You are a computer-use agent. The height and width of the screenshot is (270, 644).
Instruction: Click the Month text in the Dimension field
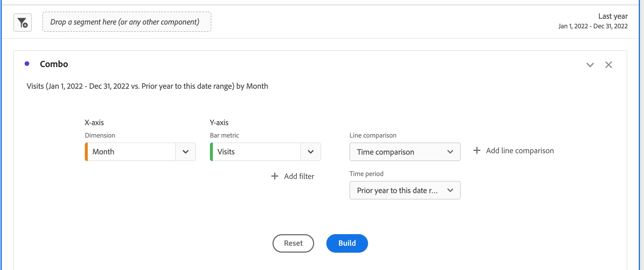[103, 152]
